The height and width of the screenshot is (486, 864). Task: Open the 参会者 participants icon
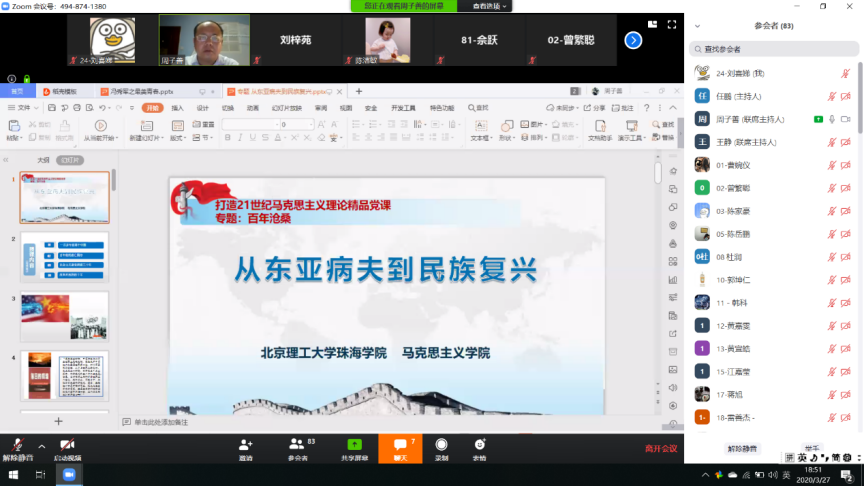296,444
